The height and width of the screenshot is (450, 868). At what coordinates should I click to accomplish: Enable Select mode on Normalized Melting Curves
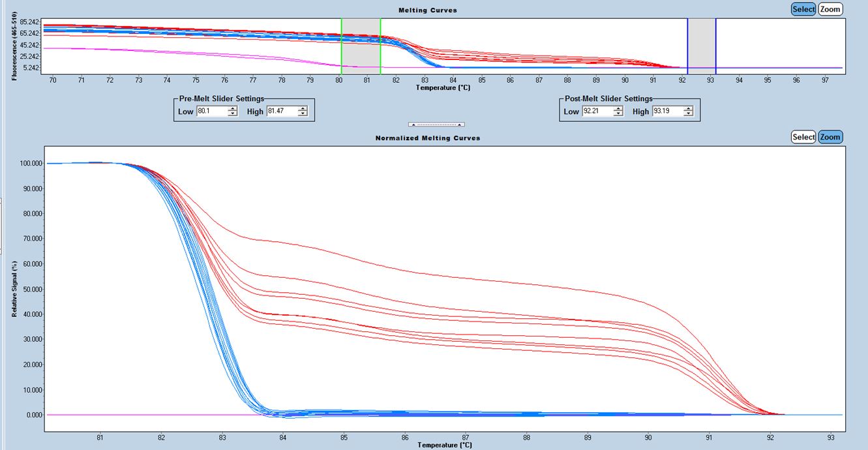803,137
